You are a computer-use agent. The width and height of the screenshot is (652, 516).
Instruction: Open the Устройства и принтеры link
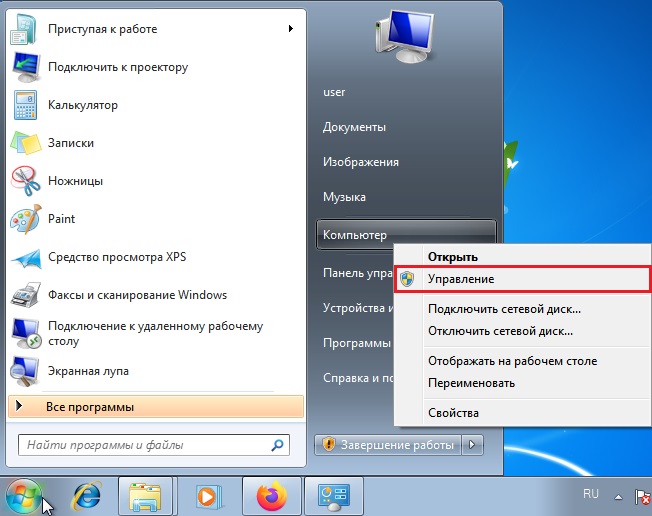tap(358, 308)
